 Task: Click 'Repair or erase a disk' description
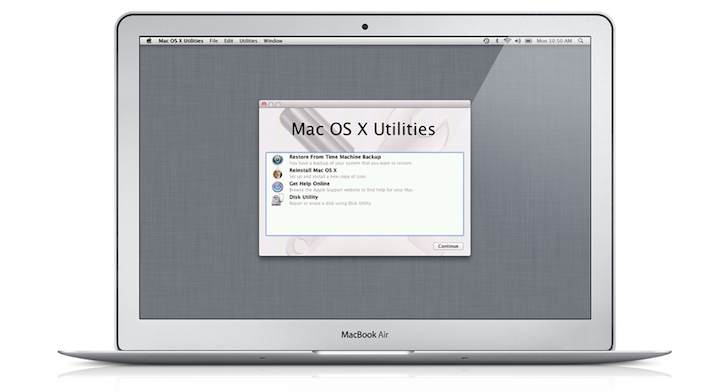[x=330, y=203]
